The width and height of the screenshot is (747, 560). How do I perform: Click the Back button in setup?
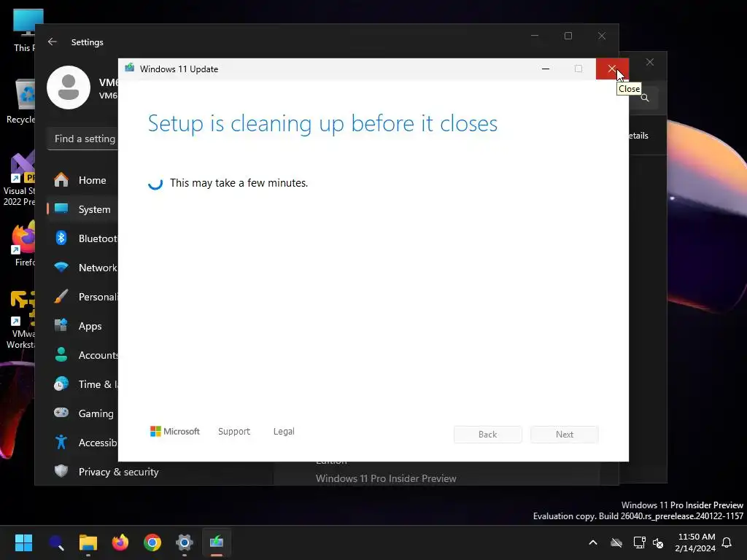488,435
